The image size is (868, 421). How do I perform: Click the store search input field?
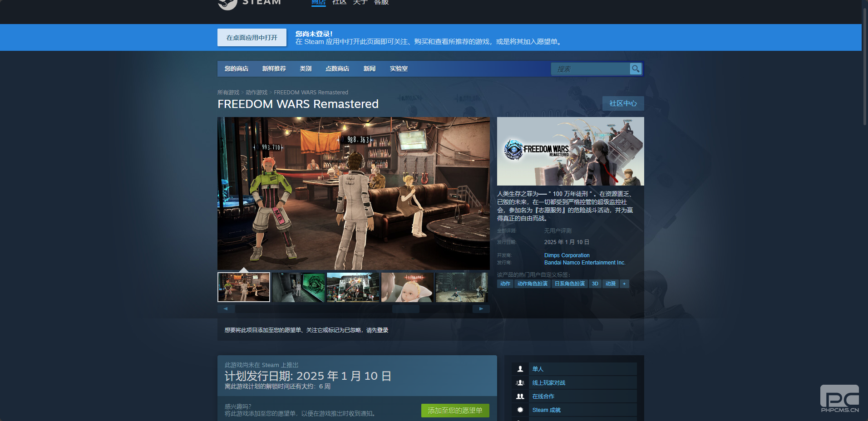pos(591,69)
